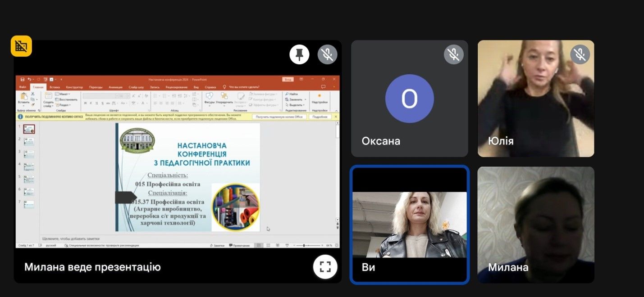The height and width of the screenshot is (297, 644).
Task: Open the Конструктор ribbon tab
Action: click(x=74, y=87)
